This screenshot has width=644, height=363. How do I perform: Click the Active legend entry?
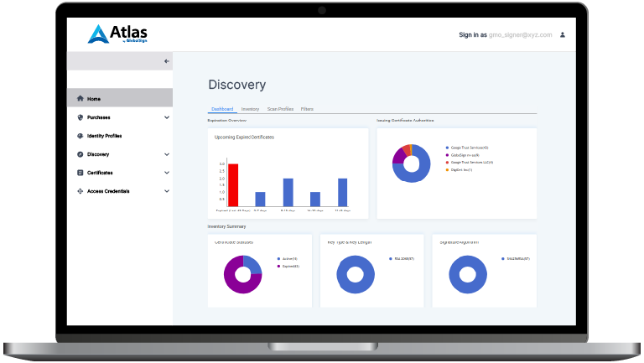pyautogui.click(x=288, y=259)
